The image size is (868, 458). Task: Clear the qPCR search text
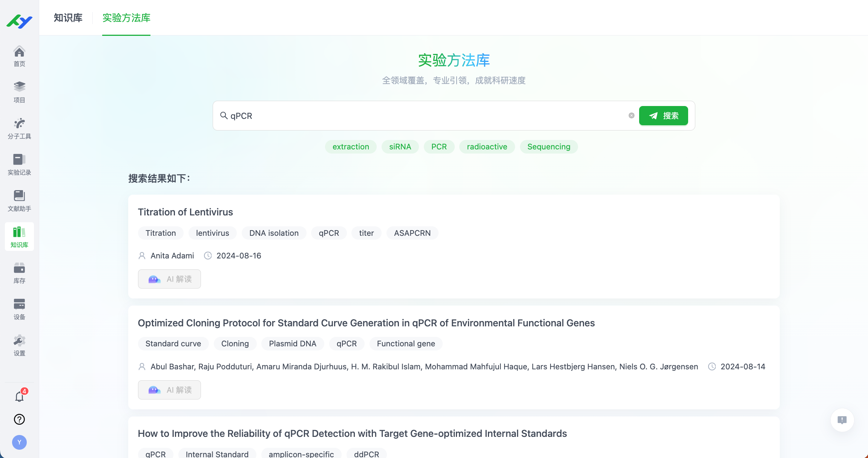(631, 115)
